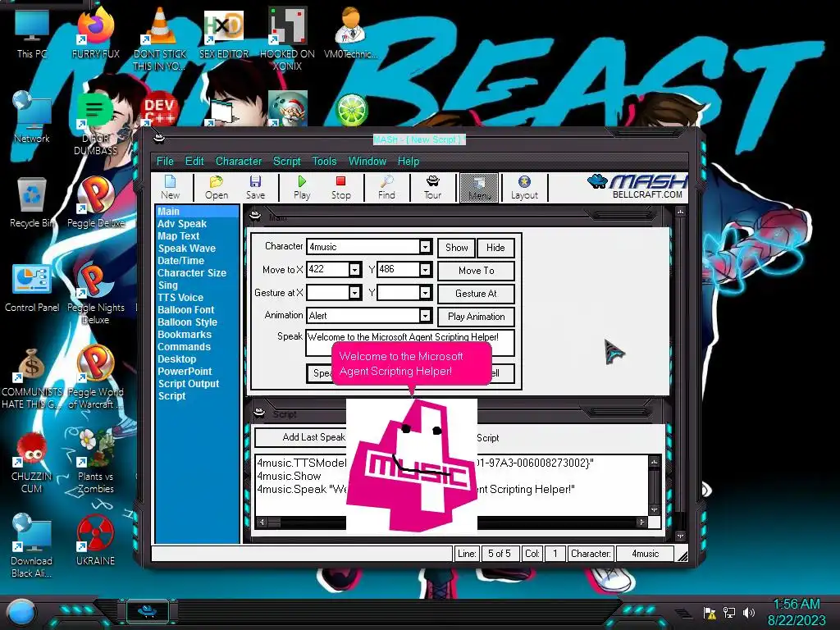Expand the Gesture at X dropdown
The height and width of the screenshot is (630, 840).
click(x=354, y=293)
